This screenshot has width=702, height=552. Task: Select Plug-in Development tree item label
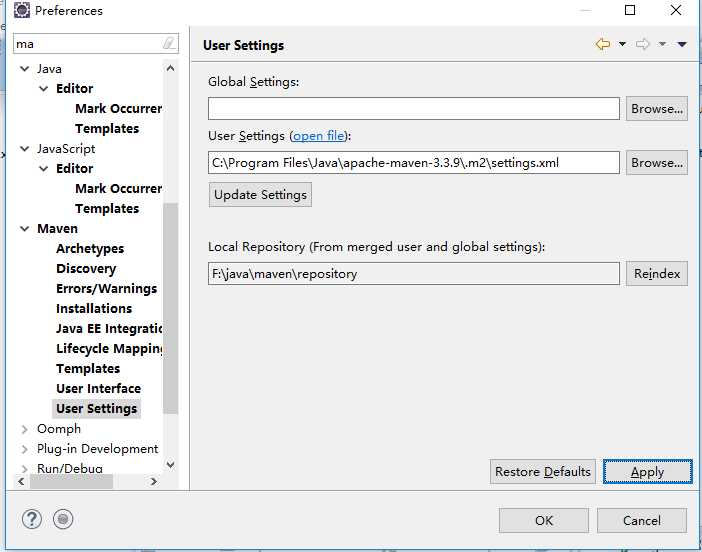(x=98, y=449)
